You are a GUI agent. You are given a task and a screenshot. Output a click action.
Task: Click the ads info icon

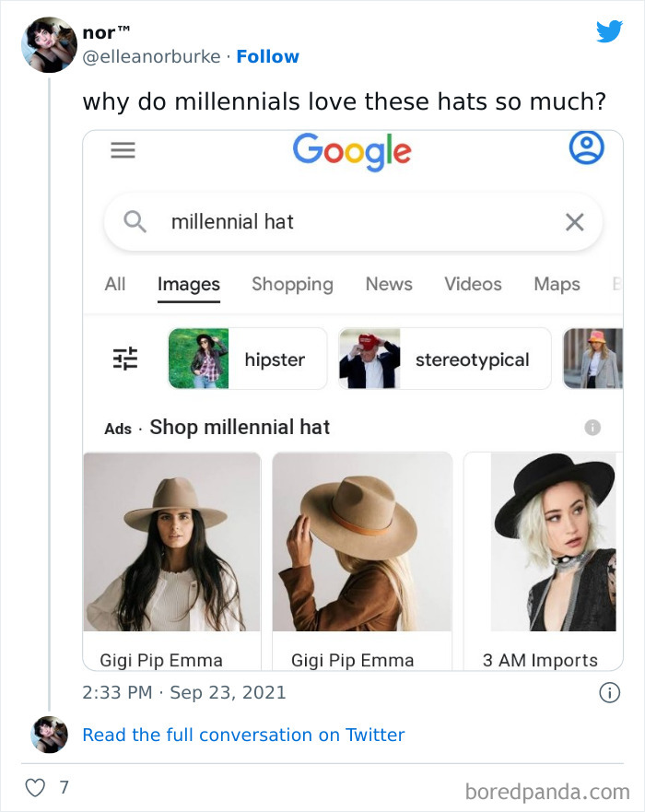[593, 428]
